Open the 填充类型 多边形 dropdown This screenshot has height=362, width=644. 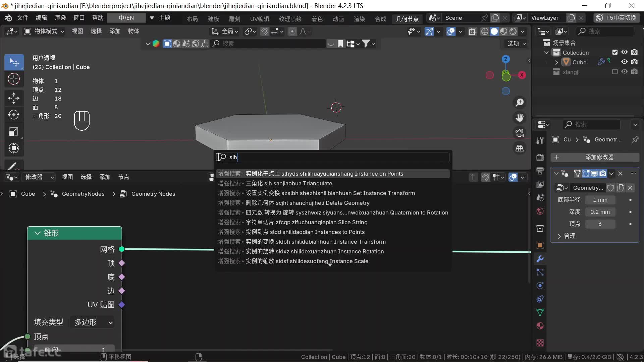click(93, 322)
